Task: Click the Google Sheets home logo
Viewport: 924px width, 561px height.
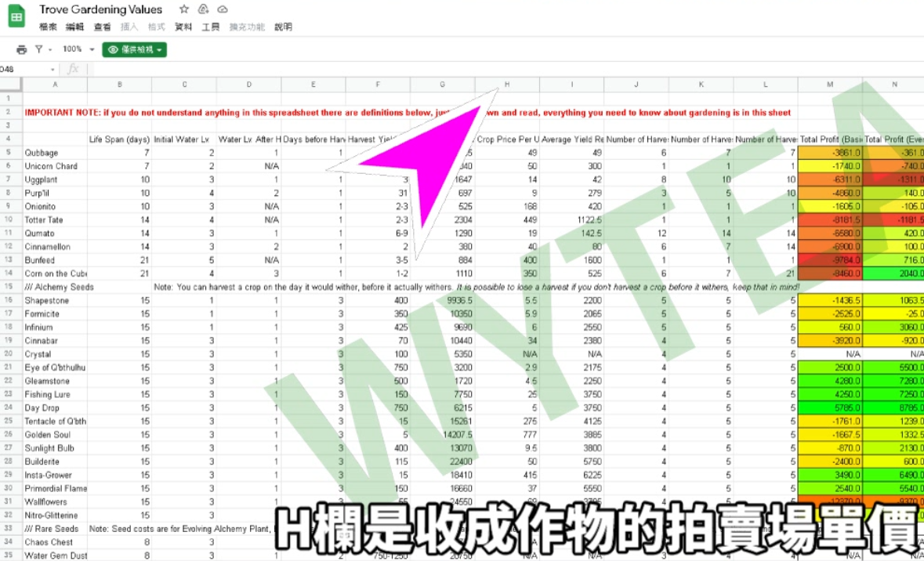Action: pyautogui.click(x=16, y=16)
